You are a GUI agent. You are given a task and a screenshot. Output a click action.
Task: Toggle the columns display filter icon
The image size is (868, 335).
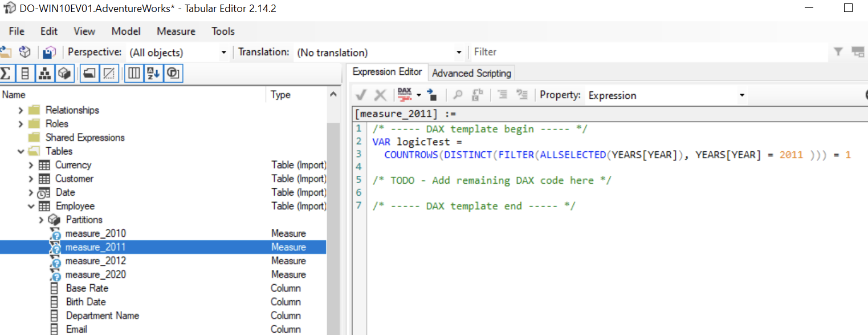[135, 73]
